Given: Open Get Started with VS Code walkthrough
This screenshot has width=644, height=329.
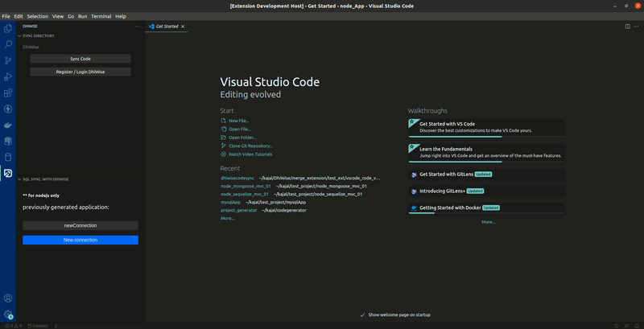Looking at the screenshot, I should pos(486,129).
